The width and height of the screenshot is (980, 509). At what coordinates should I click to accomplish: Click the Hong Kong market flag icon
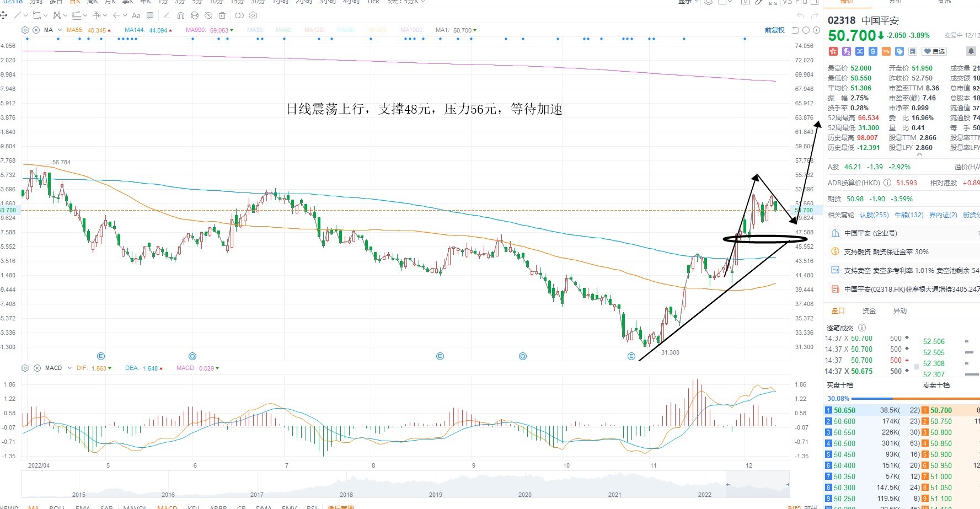click(x=833, y=51)
